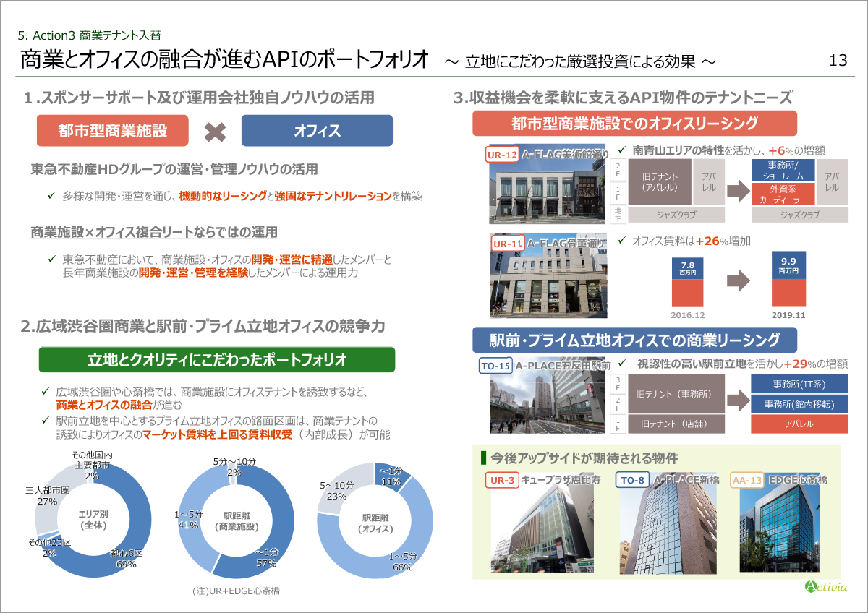Screen dimensions: 868x613
Task: Click the slide title 商業とオフィスの融合が進むAPIのポートフォリオ
Action: pos(224,60)
